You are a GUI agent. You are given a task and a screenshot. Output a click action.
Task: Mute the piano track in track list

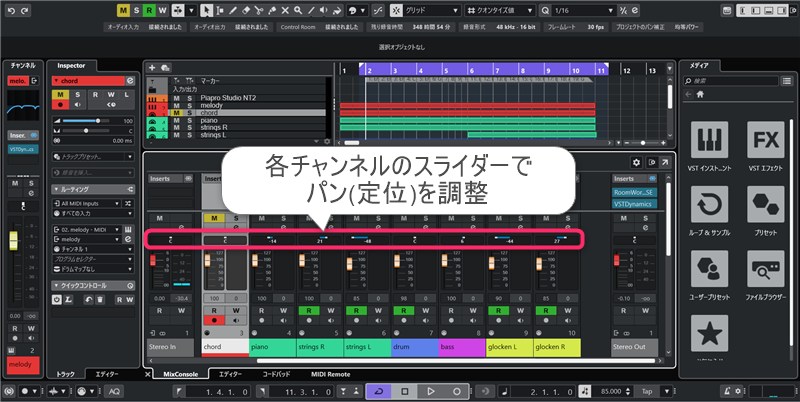(x=177, y=120)
